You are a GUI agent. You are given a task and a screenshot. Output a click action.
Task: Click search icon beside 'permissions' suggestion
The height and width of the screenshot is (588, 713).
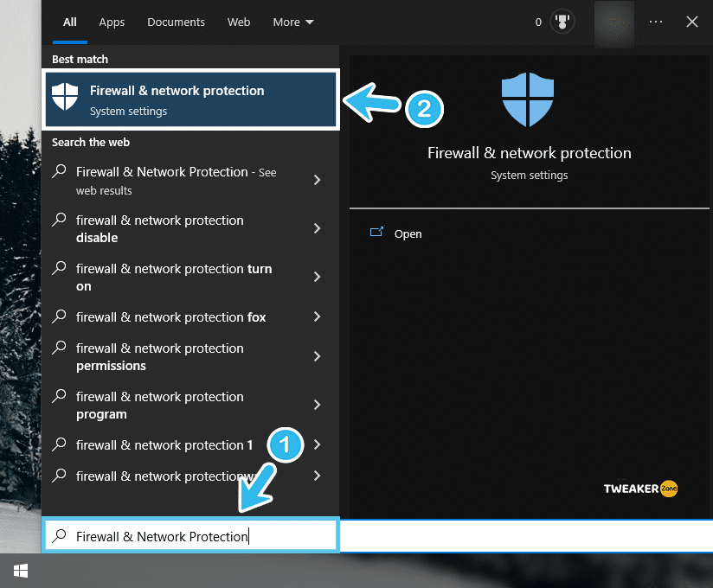pos(59,348)
